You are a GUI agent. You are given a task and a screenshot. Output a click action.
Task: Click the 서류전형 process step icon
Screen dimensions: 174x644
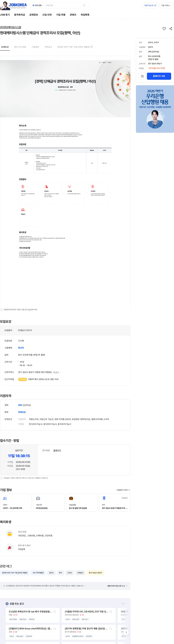(x=23, y=187)
